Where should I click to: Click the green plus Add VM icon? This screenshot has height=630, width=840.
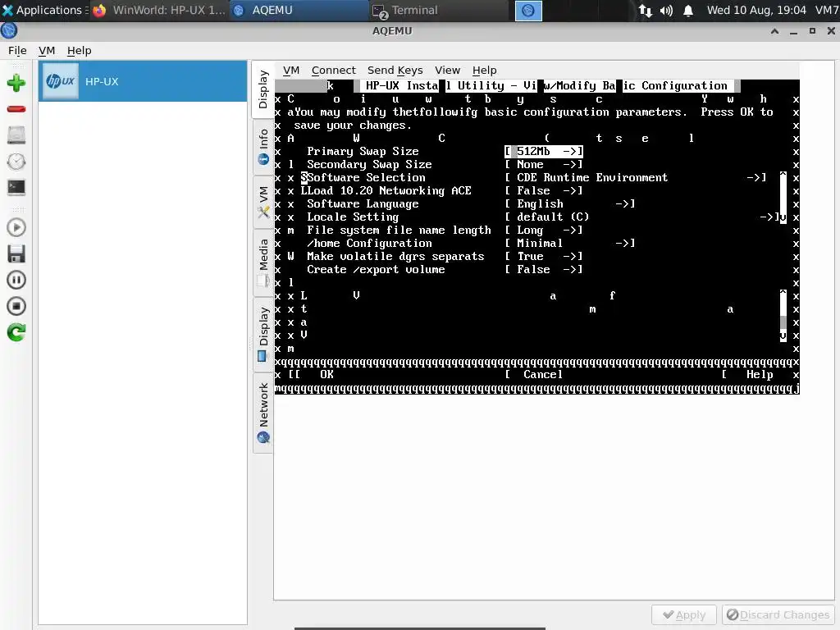[x=16, y=83]
